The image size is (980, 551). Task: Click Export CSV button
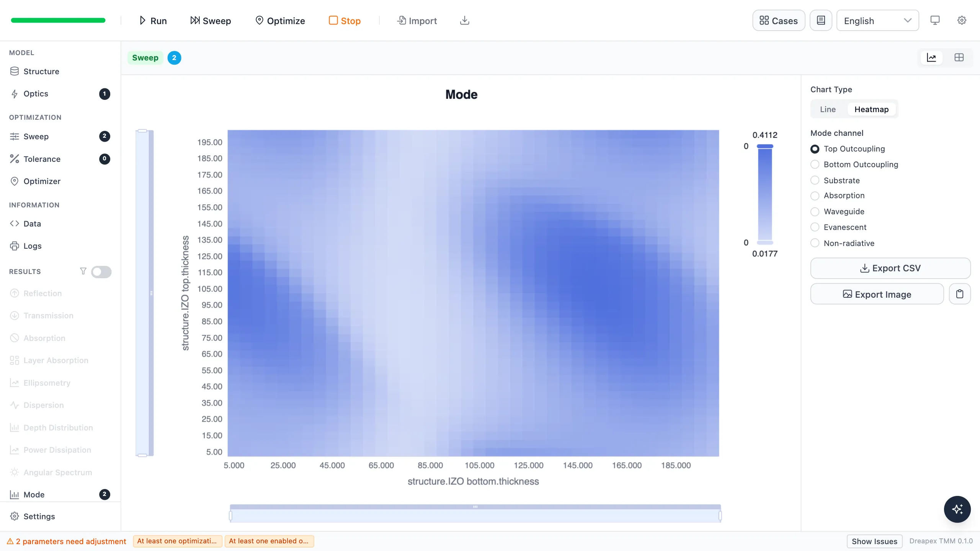[x=890, y=268]
